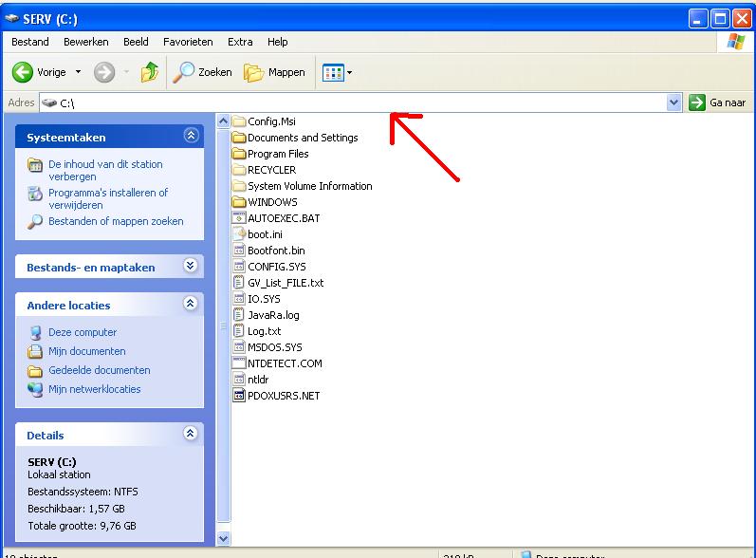756x558 pixels.
Task: Select the CONFIG.SYS file icon
Action: coord(239,267)
